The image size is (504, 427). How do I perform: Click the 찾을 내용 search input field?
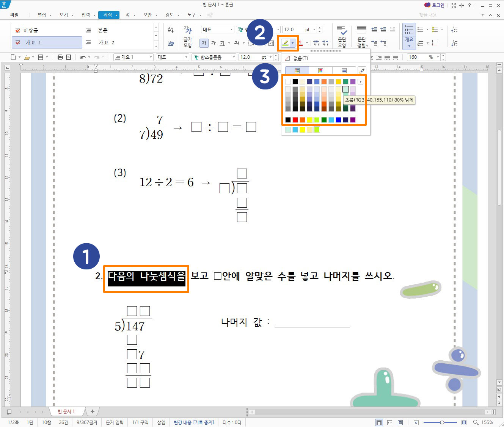tap(449, 15)
